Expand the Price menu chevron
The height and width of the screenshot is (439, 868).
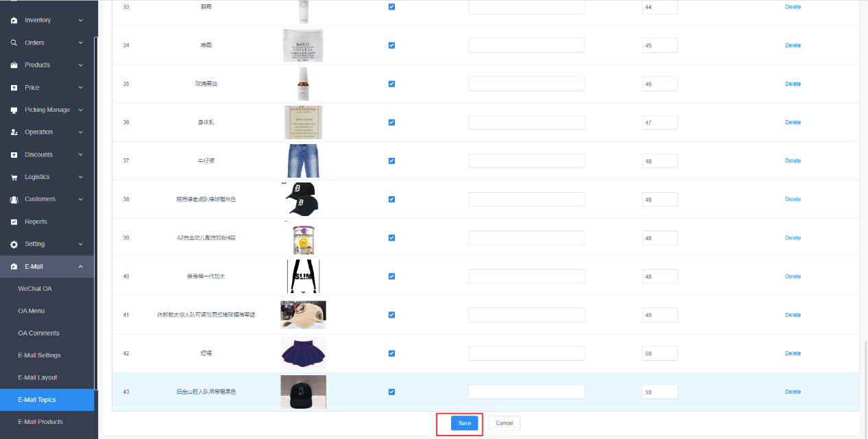point(80,88)
